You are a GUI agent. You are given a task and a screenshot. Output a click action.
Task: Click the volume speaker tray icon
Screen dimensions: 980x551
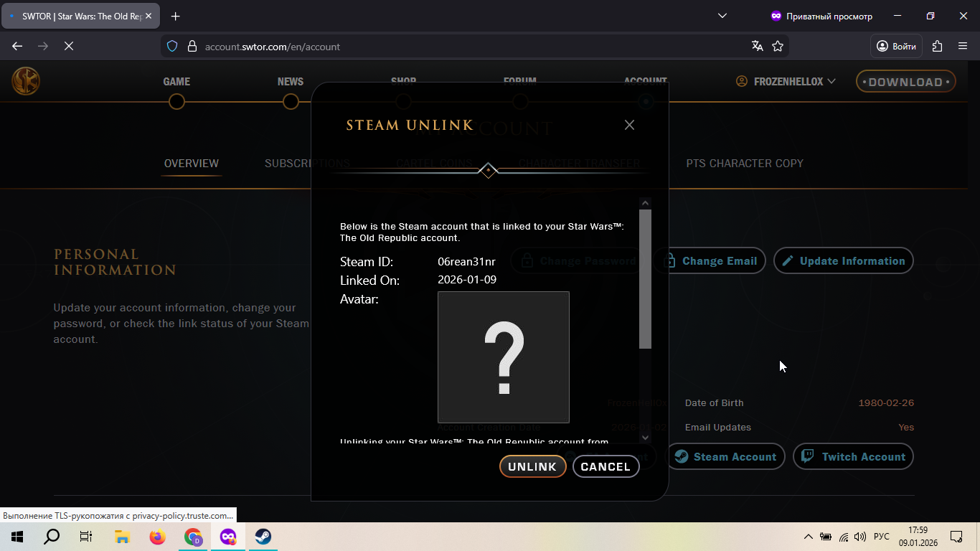coord(861,537)
